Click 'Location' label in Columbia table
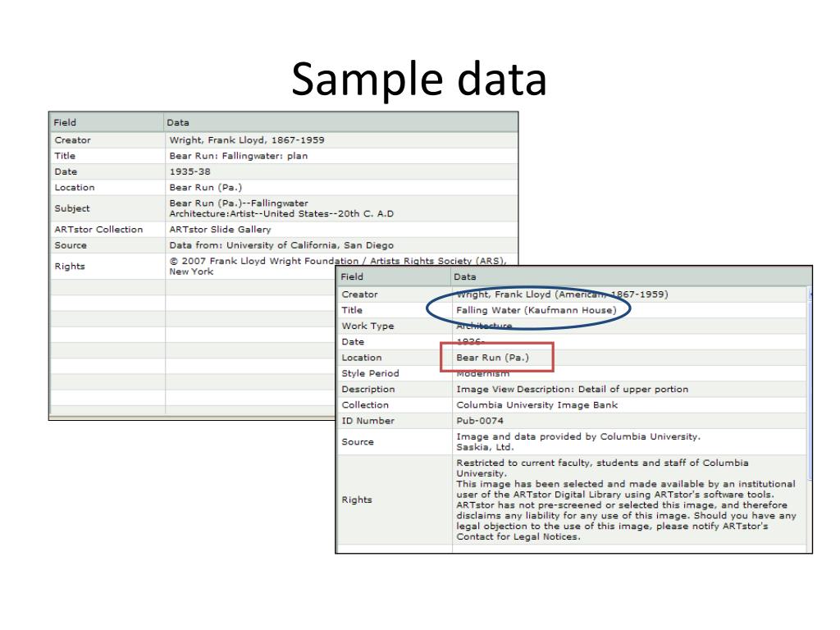 point(362,358)
